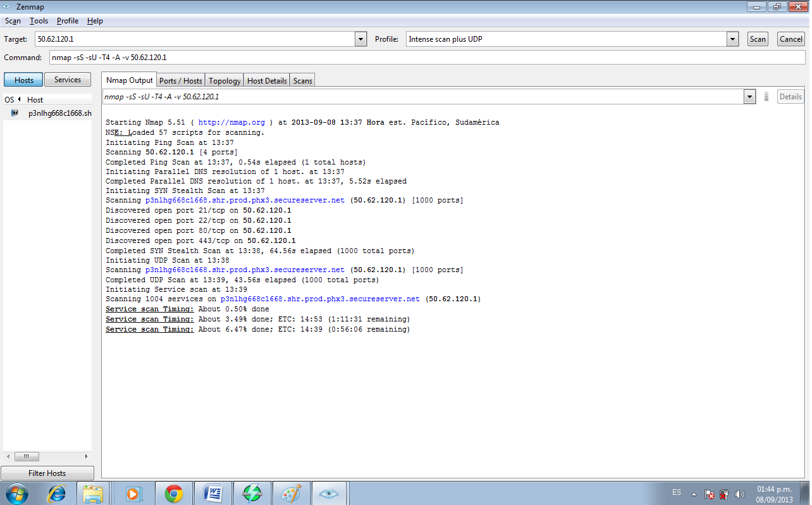
Task: Sort host list by OS column
Action: pyautogui.click(x=13, y=100)
